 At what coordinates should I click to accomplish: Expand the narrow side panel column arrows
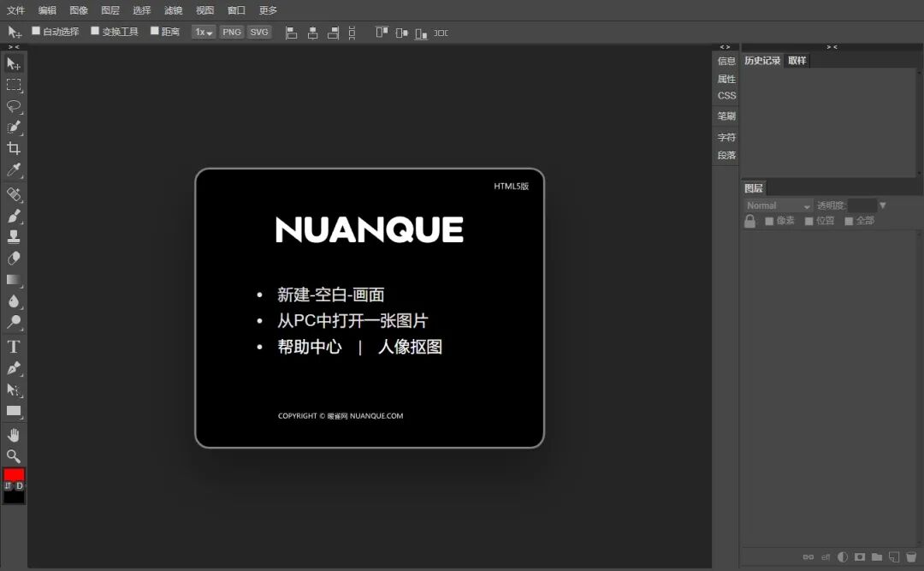click(725, 46)
